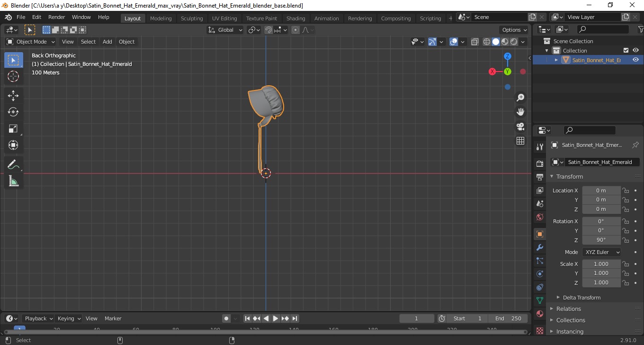
Task: Click the zoom view magnifier icon
Action: pos(520,97)
